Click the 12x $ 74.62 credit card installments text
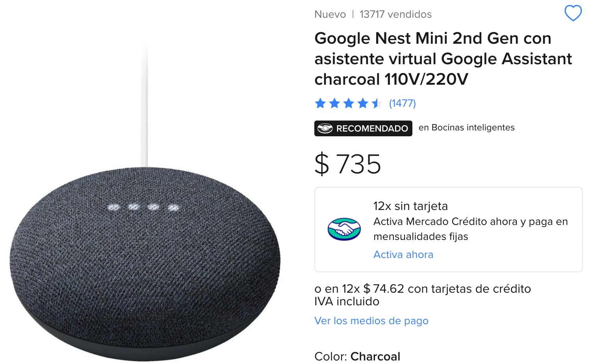 click(423, 289)
